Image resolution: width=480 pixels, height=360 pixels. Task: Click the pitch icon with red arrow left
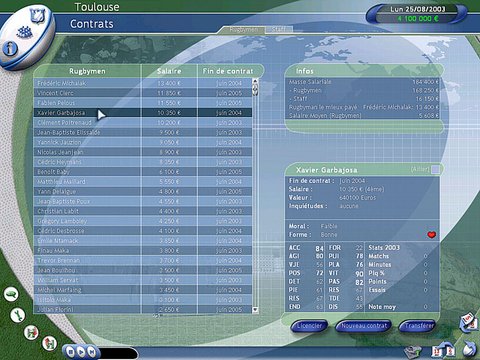49,343
